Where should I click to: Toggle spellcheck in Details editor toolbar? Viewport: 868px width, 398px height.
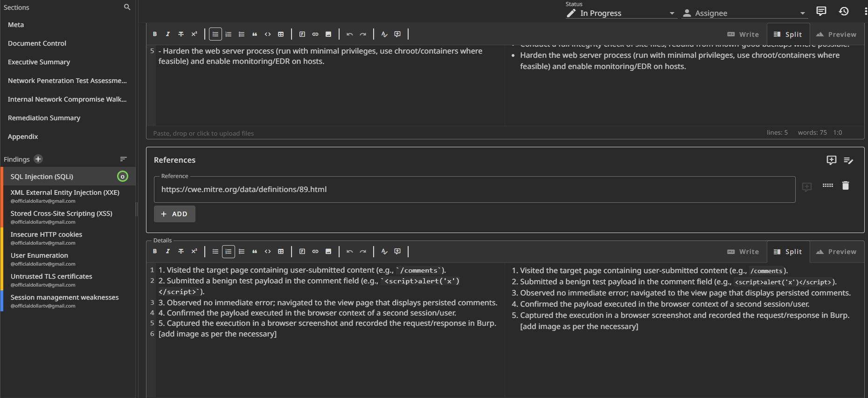click(x=384, y=252)
